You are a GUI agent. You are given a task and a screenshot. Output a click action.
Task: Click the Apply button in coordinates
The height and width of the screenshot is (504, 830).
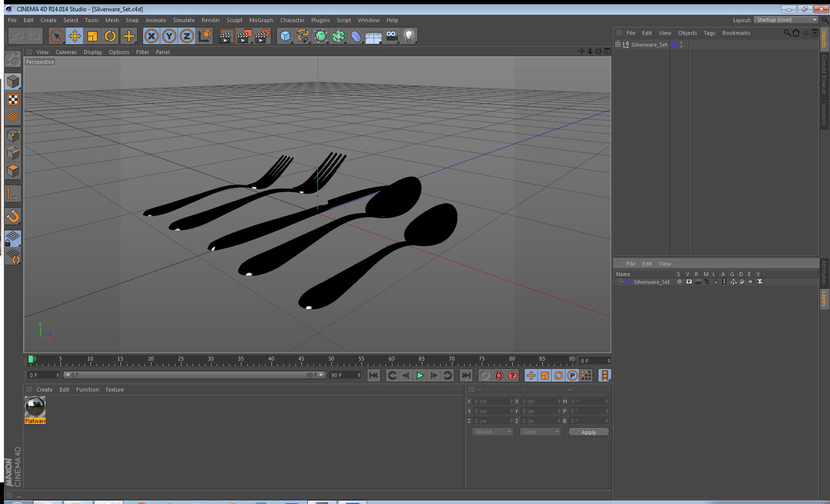click(589, 432)
